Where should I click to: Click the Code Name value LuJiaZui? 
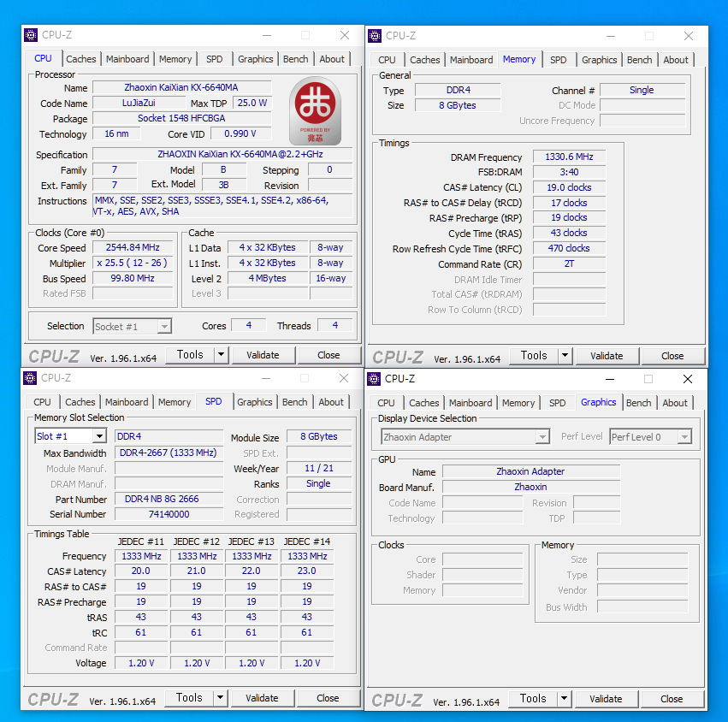point(139,103)
